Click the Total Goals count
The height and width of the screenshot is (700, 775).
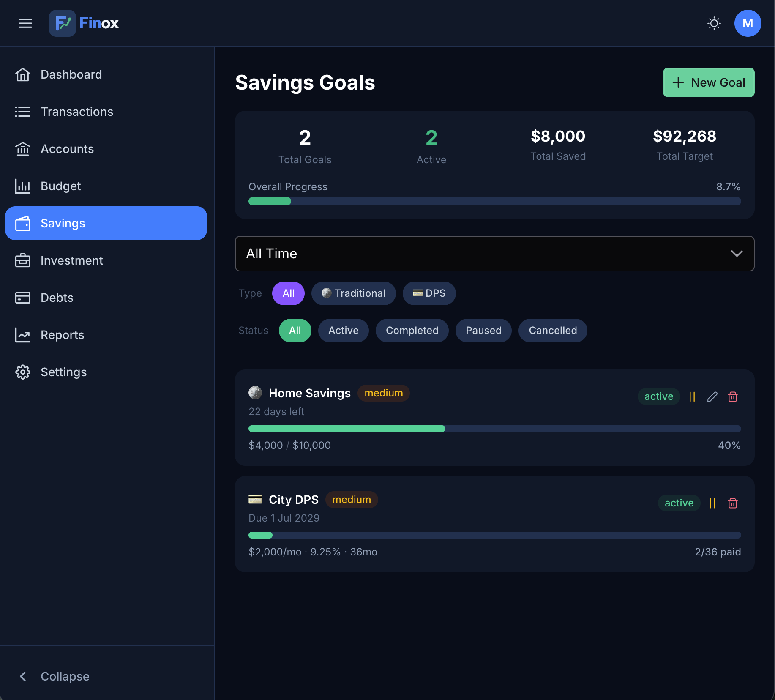coord(305,138)
